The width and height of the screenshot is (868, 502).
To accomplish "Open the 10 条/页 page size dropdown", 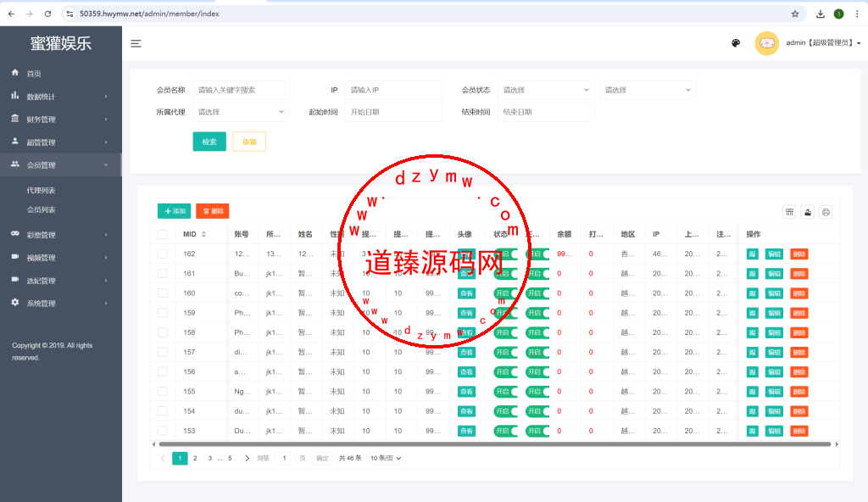I will (386, 458).
